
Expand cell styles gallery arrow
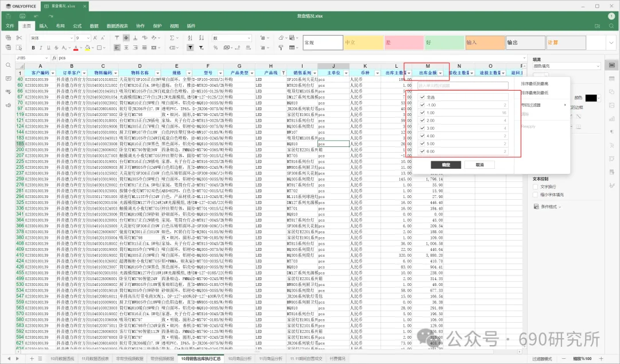coord(611,42)
